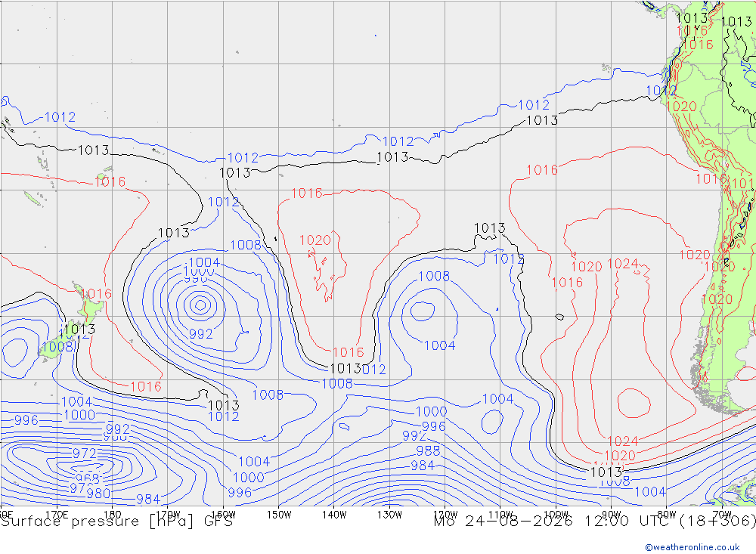Click the 100W longitude axis label

pos(556,515)
